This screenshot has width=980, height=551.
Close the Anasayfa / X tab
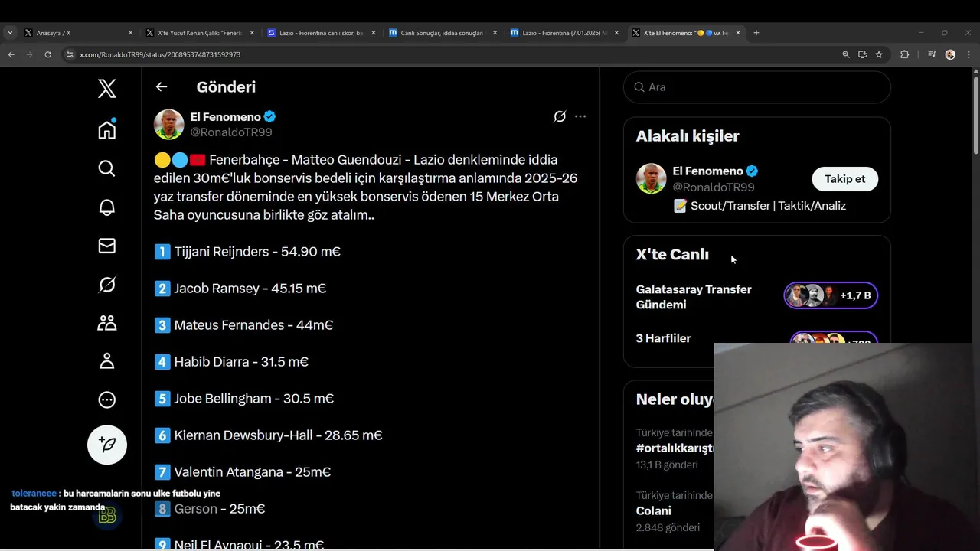click(x=130, y=33)
